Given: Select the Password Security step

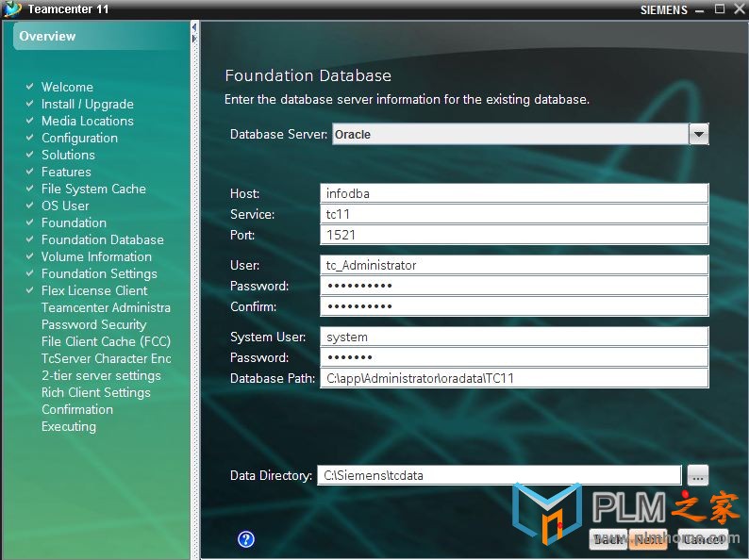Looking at the screenshot, I should [x=94, y=324].
